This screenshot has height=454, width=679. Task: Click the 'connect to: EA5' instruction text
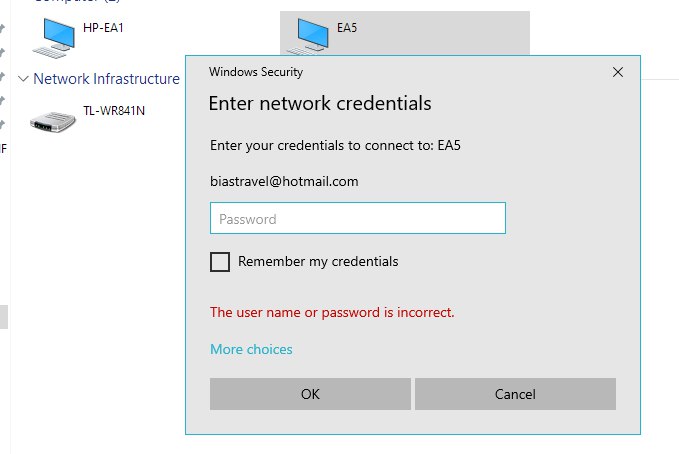pos(335,145)
